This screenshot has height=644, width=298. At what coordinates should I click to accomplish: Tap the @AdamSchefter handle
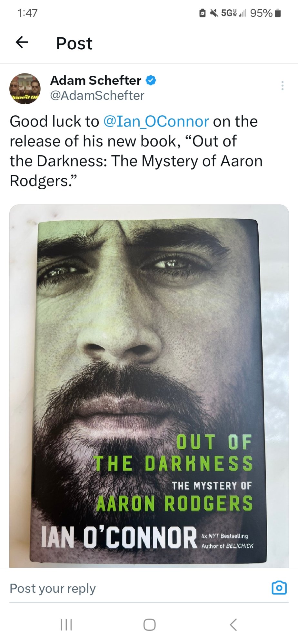(x=97, y=95)
